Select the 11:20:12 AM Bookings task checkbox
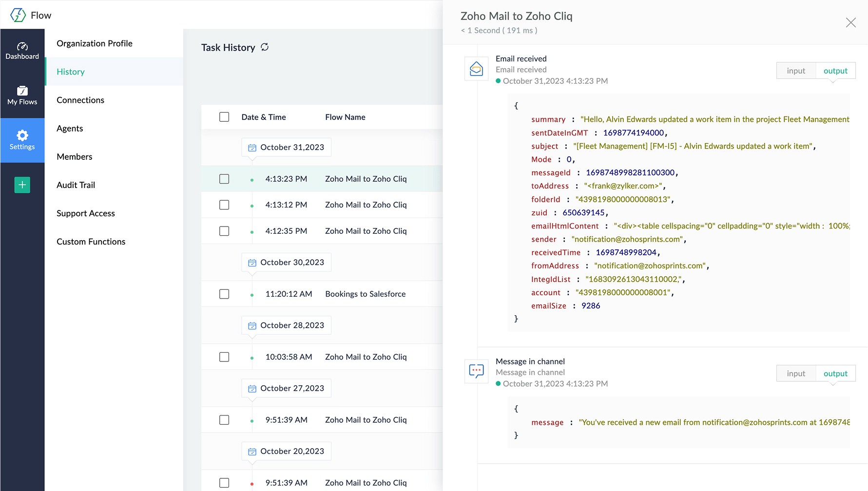 [x=224, y=294]
